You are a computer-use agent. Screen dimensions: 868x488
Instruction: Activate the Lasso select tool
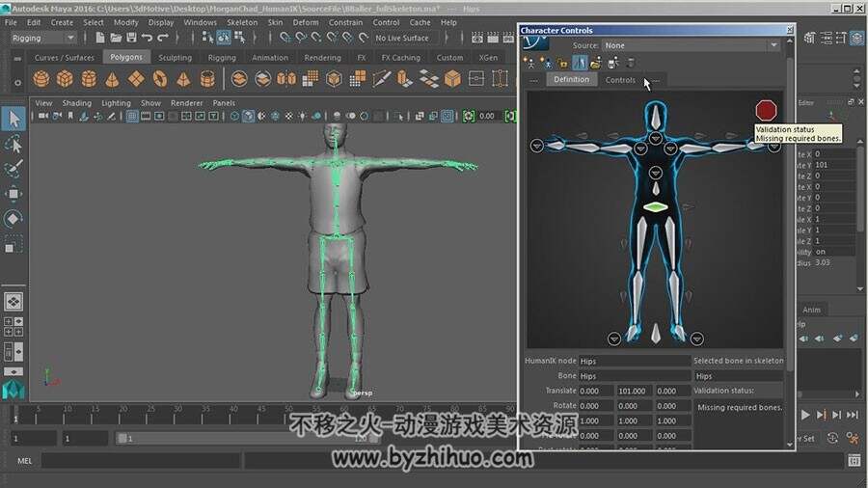coord(14,144)
